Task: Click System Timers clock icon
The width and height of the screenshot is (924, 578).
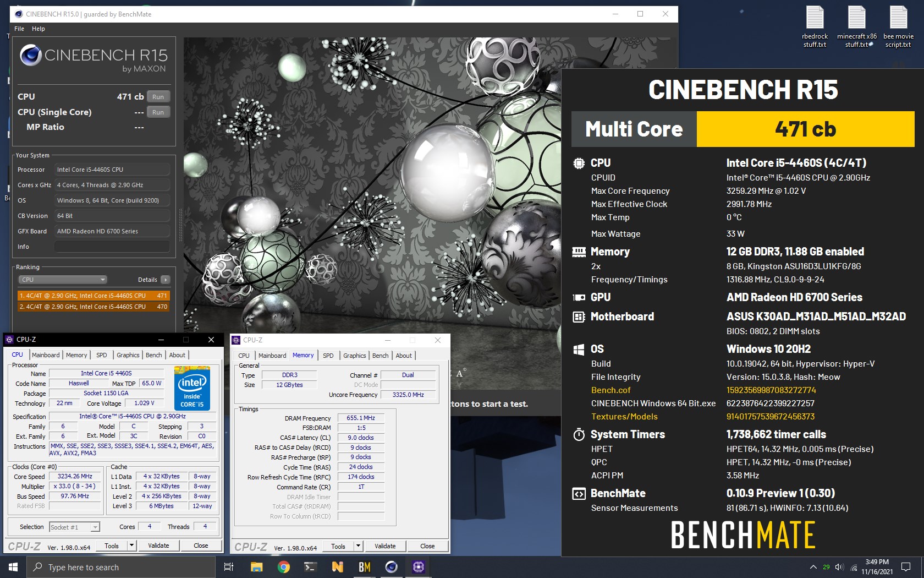Action: 579,434
